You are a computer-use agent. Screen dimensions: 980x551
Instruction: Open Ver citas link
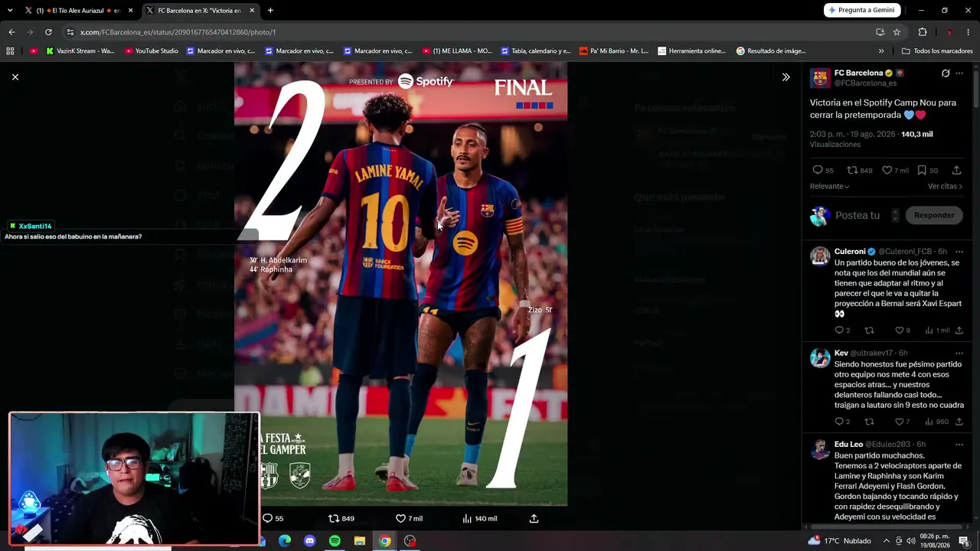point(945,186)
